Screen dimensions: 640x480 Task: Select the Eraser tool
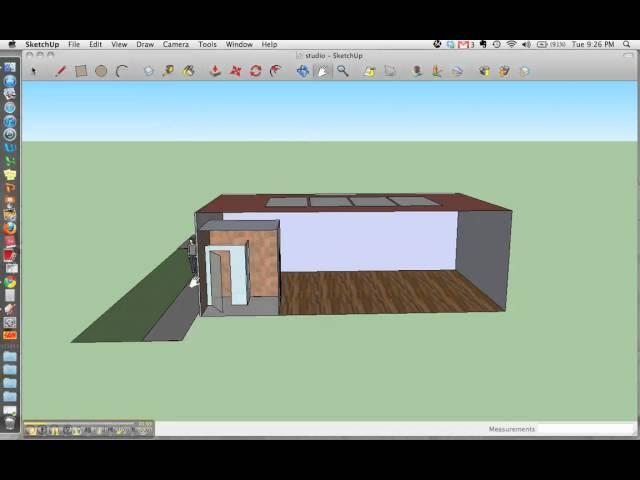[149, 71]
